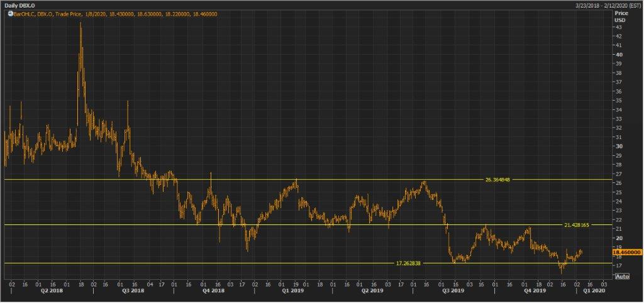
Task: Select the 21.428165 horizontal line label
Action: point(577,225)
